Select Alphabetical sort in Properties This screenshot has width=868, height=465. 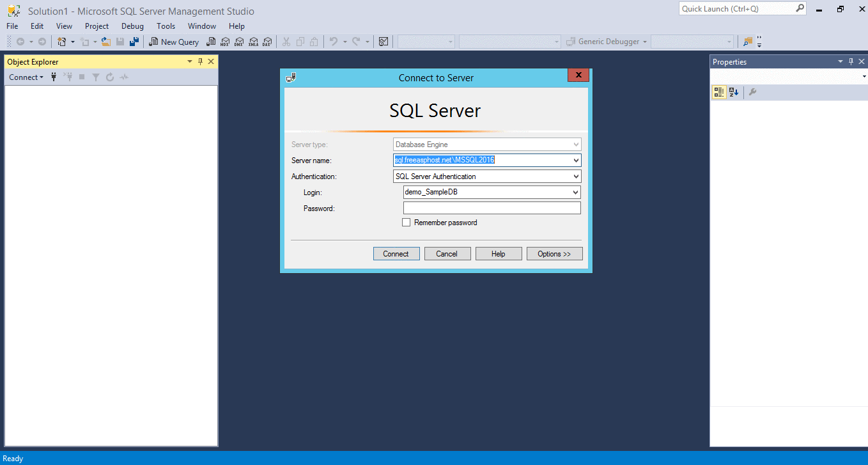pyautogui.click(x=734, y=92)
